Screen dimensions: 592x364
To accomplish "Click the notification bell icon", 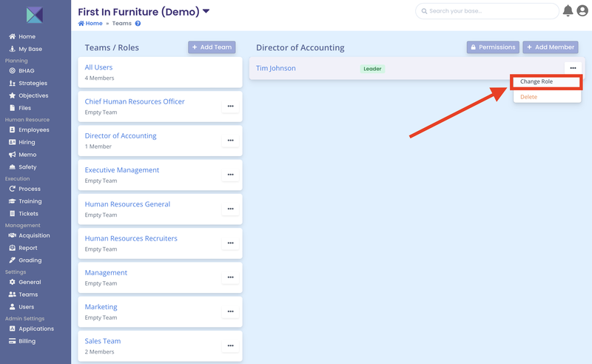I will click(568, 11).
